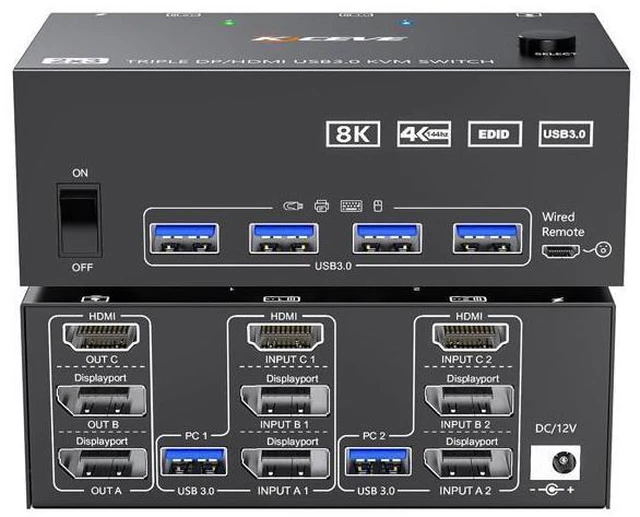Click the 'USB3.0' label below front ports

[x=333, y=266]
